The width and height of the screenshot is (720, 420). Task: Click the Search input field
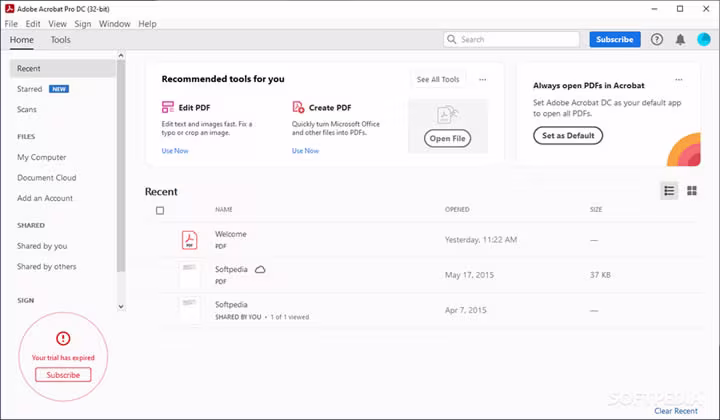511,39
